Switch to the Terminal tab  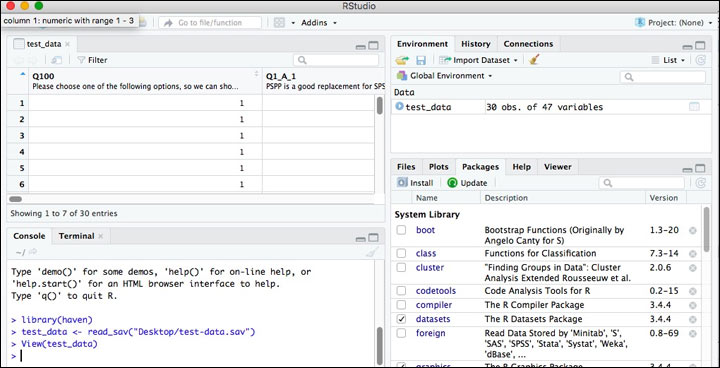(x=76, y=236)
